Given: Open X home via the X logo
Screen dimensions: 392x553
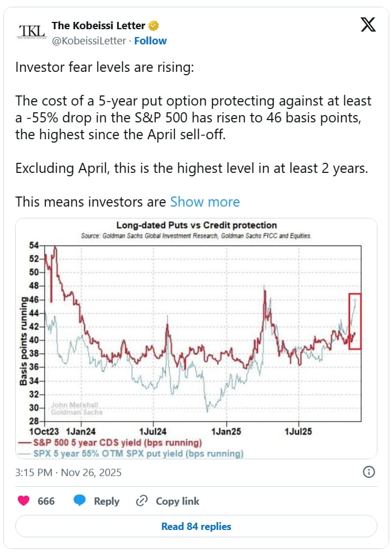Looking at the screenshot, I should click(367, 24).
